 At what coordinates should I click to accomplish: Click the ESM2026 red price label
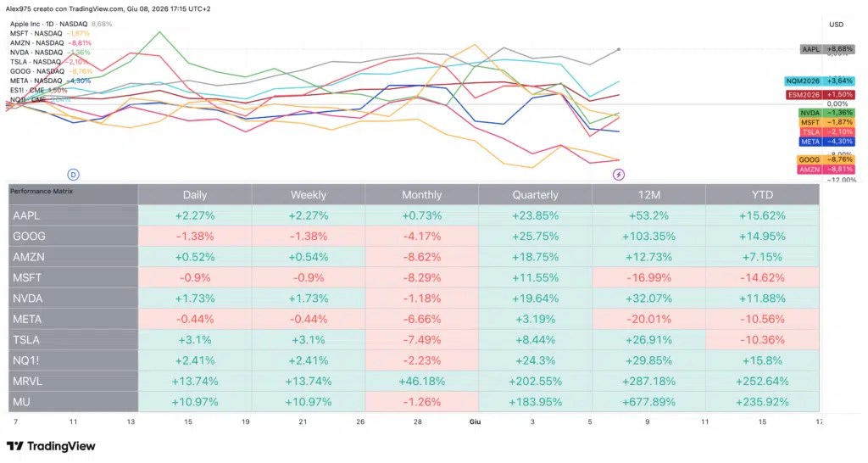821,95
